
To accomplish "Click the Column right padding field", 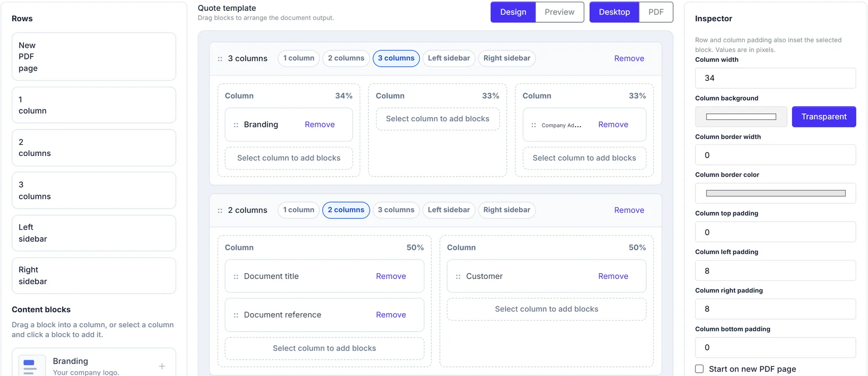I will coord(775,309).
